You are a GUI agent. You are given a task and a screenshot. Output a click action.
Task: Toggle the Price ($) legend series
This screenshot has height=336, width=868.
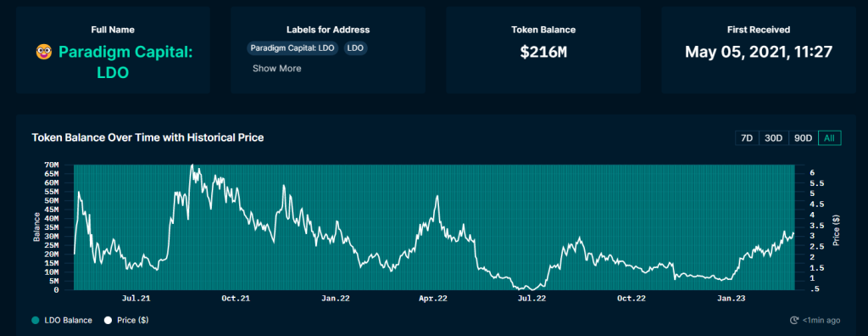[126, 320]
